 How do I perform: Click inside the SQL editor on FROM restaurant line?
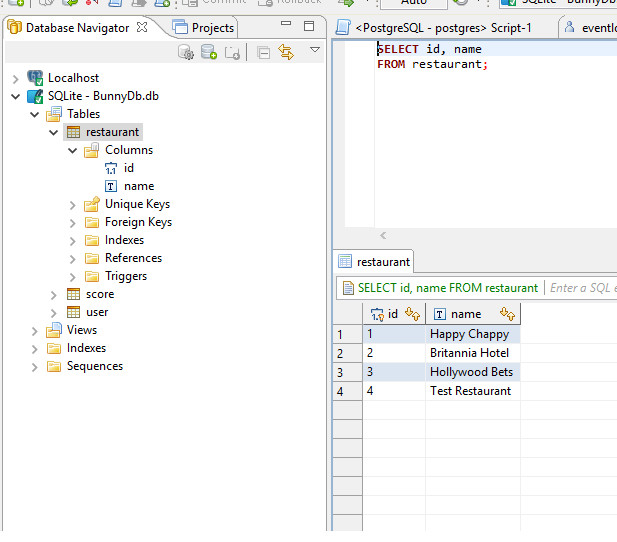[432, 64]
